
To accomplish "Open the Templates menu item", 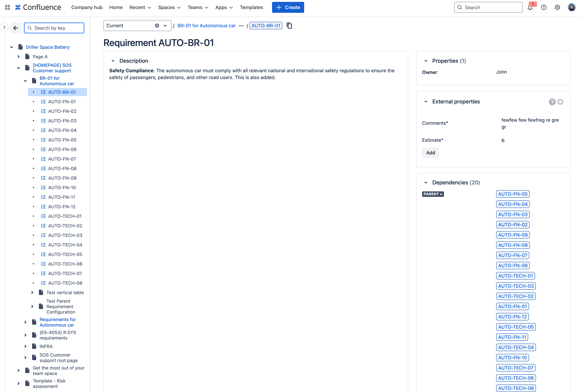I will (x=251, y=7).
